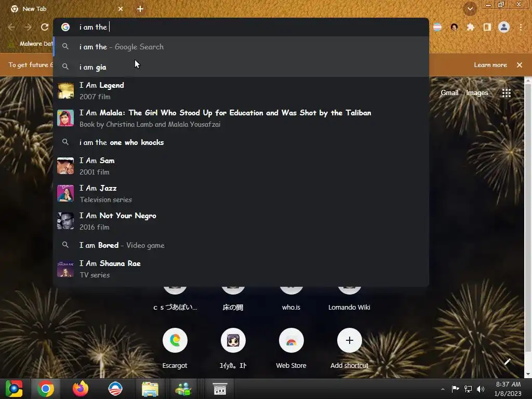The height and width of the screenshot is (399, 532).
Task: Click the I Am Malala book cover thumbnail
Action: (x=65, y=118)
